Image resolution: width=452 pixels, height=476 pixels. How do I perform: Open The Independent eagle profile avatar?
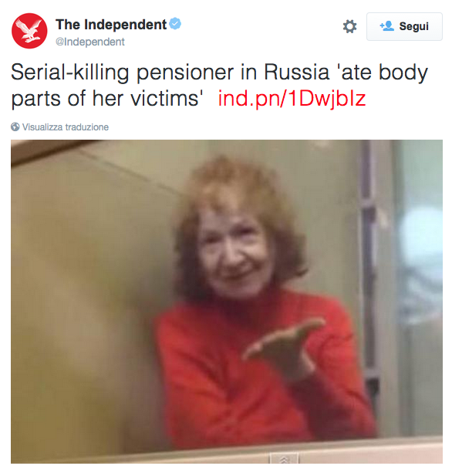(29, 31)
